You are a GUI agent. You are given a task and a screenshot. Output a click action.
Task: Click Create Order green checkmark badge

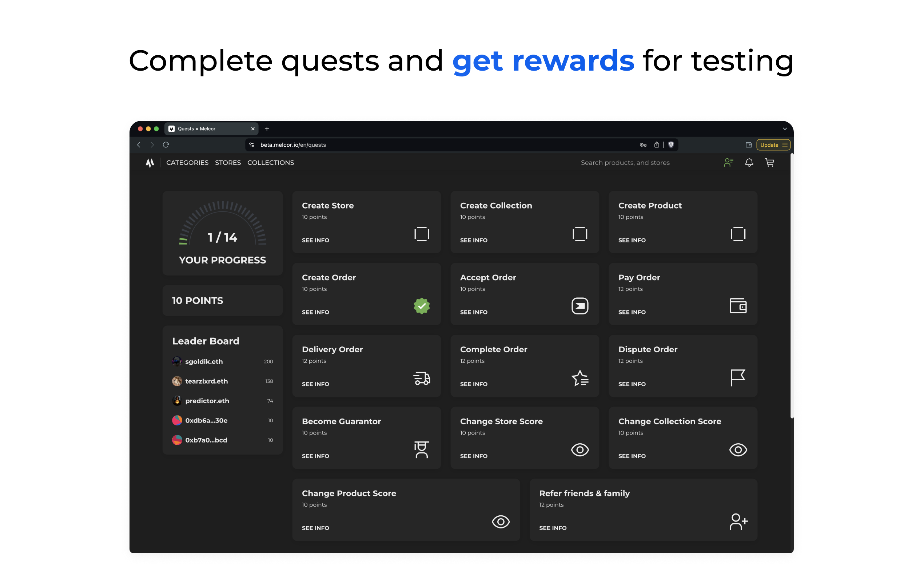422,306
